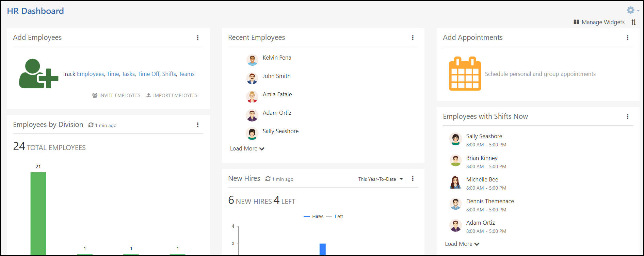Expand Load More in Recent Employees

click(x=247, y=148)
